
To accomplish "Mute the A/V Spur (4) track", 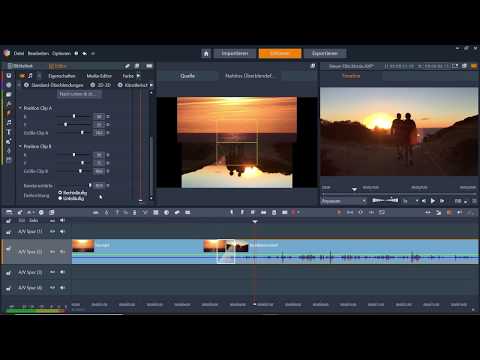I will pos(62,287).
